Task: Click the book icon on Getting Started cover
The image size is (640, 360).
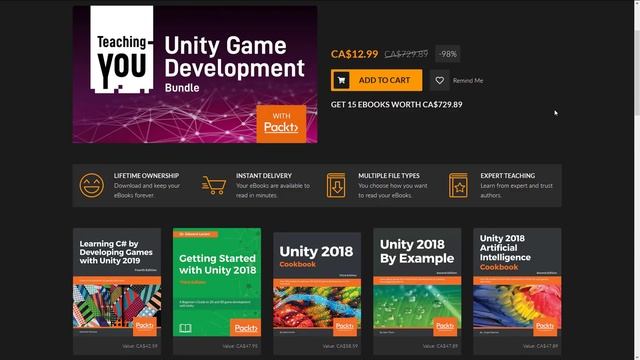Action: pyautogui.click(x=185, y=328)
